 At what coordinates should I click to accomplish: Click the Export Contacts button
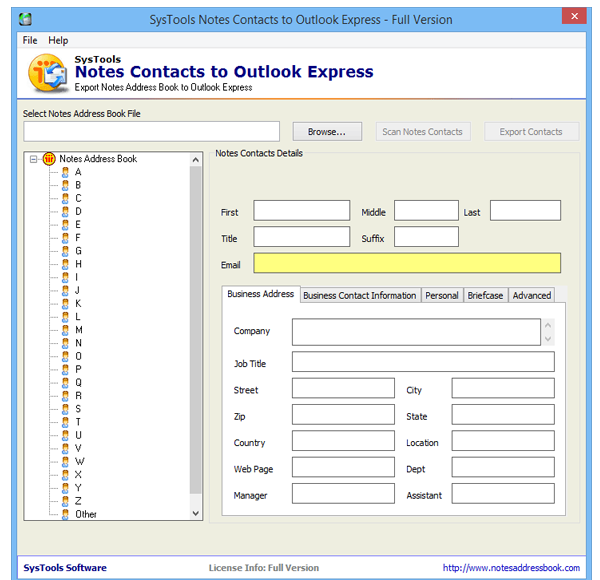(531, 132)
